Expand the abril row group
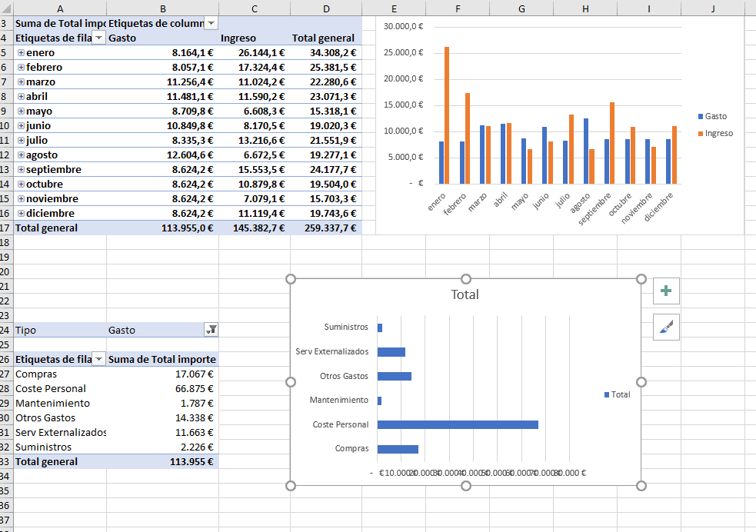The image size is (756, 532). [x=22, y=96]
